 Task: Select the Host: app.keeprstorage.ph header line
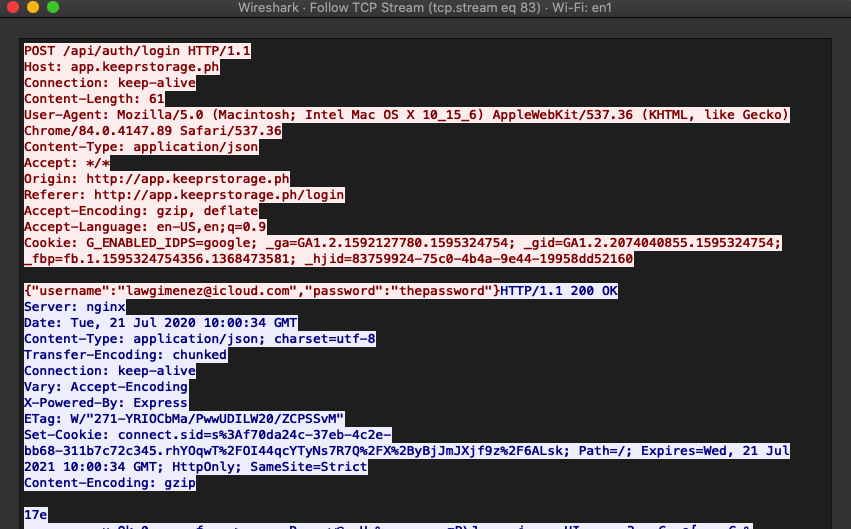pos(120,67)
